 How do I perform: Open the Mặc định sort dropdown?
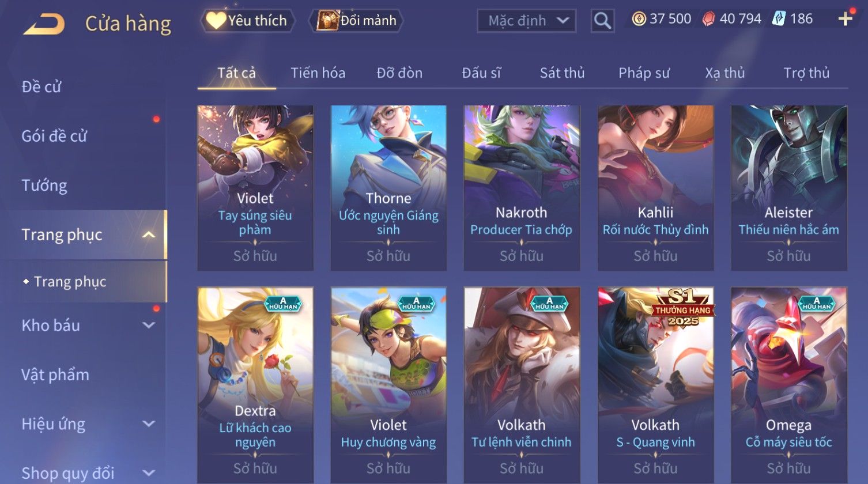526,21
